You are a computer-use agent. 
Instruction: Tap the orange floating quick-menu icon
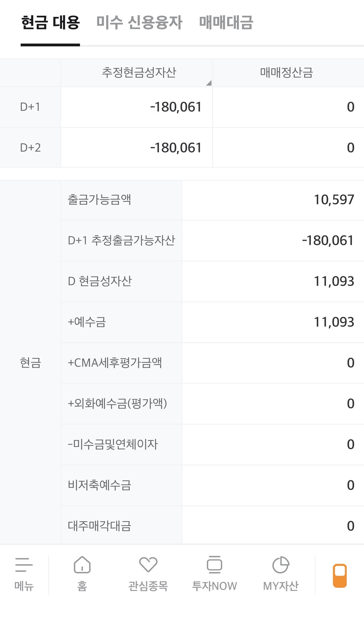click(x=340, y=575)
